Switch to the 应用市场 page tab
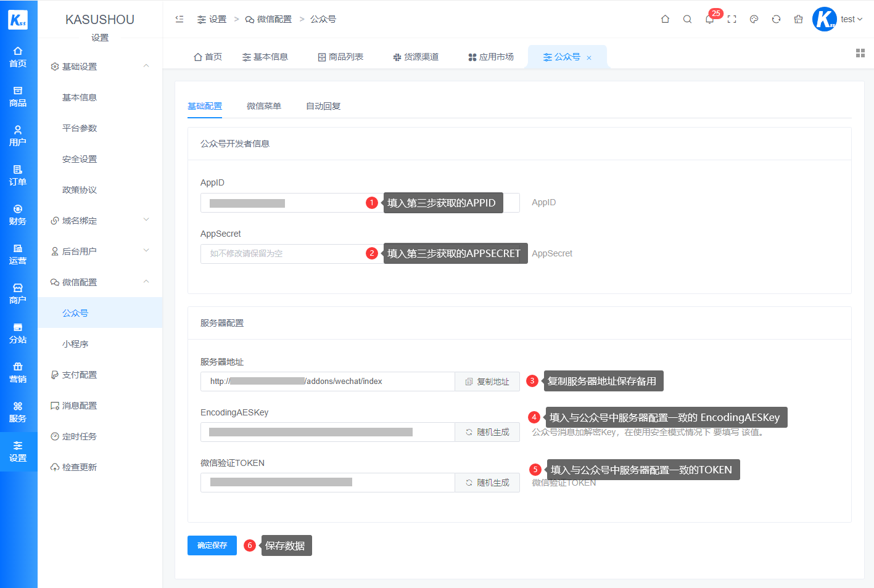 [x=490, y=57]
